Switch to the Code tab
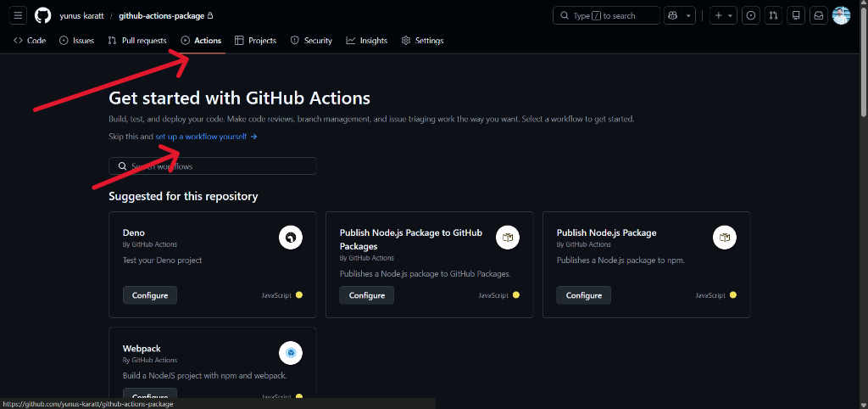Screen dimensions: 868x409 click(x=30, y=41)
